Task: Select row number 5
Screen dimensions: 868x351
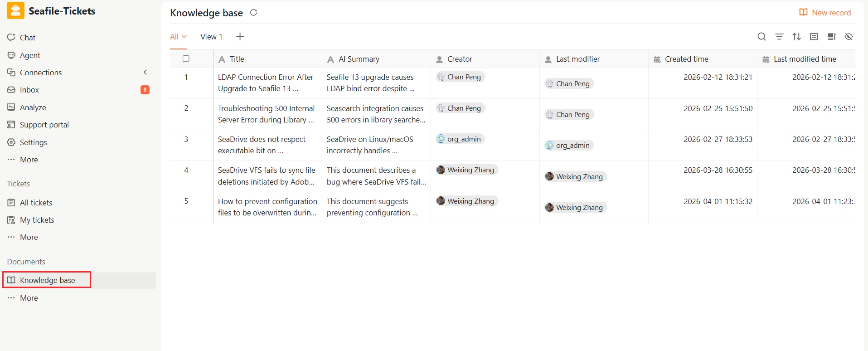Action: click(x=186, y=201)
